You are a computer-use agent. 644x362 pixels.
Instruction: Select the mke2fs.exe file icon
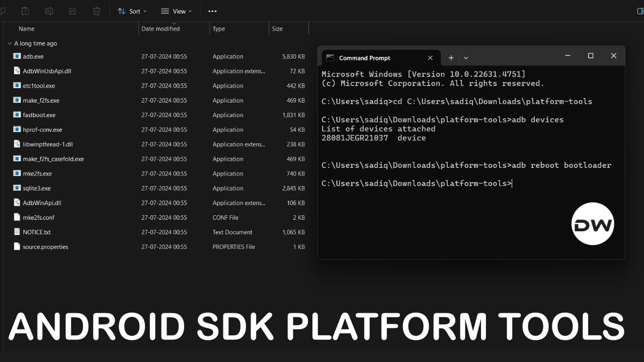click(x=18, y=173)
